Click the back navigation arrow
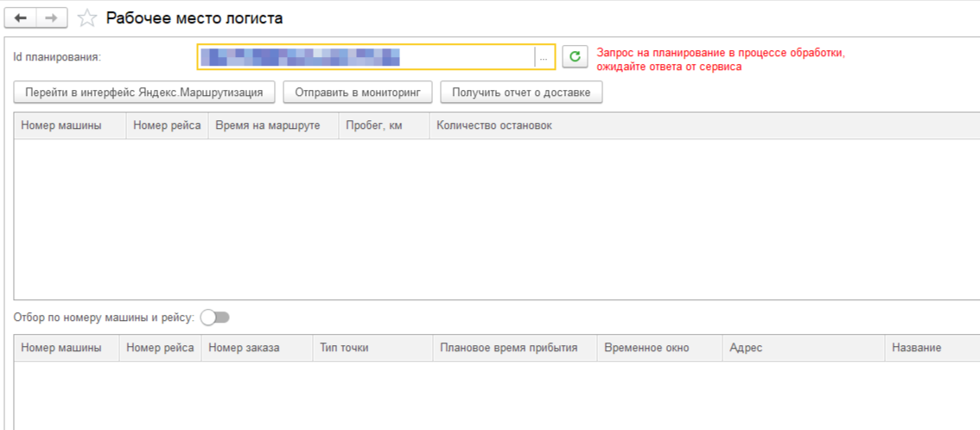The image size is (980, 430). (21, 17)
